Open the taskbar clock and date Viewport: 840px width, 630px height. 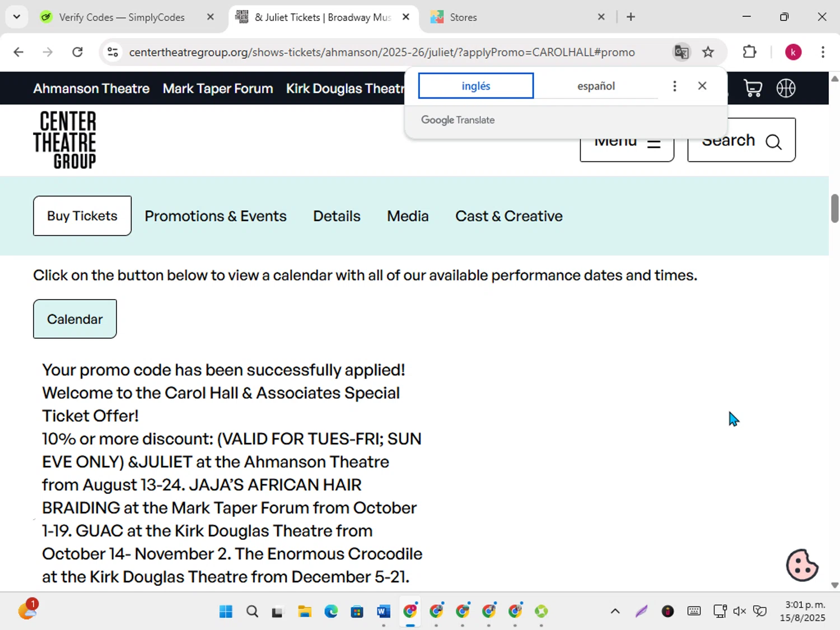804,612
